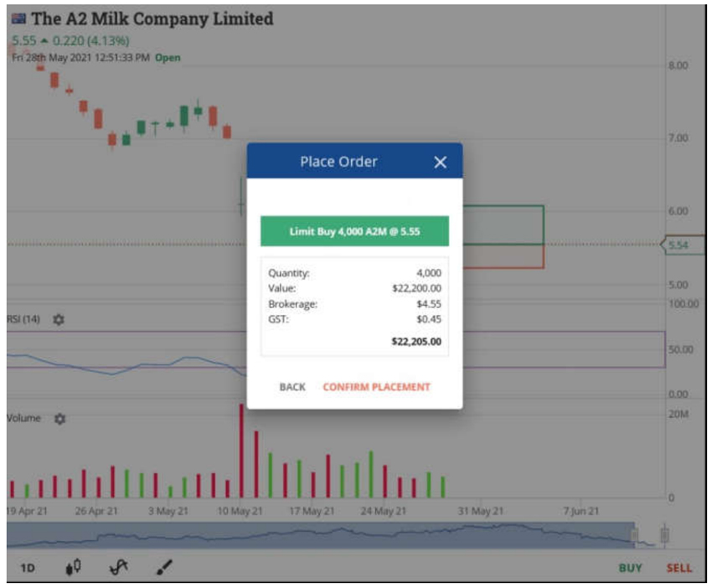Viewport: 712px width, 588px height.
Task: Click the BUY button in the bottom bar
Action: point(630,568)
